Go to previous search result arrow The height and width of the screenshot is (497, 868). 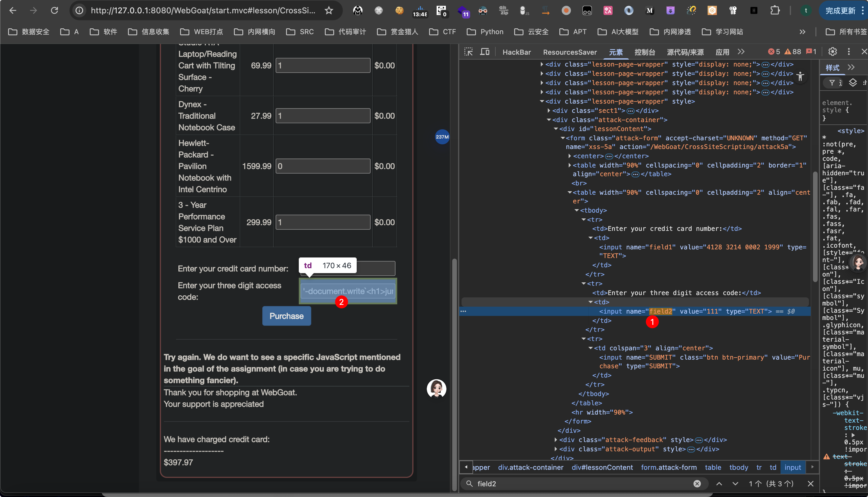[719, 483]
